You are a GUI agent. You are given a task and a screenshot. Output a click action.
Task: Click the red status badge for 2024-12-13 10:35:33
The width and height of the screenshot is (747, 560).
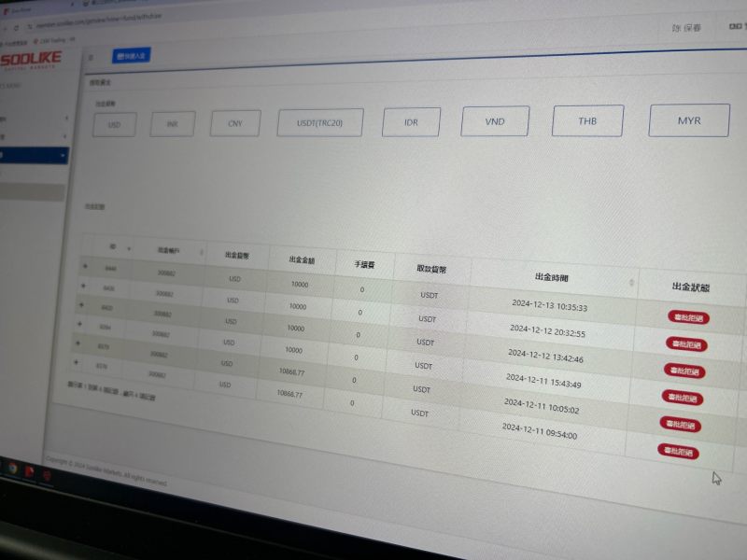coord(688,317)
